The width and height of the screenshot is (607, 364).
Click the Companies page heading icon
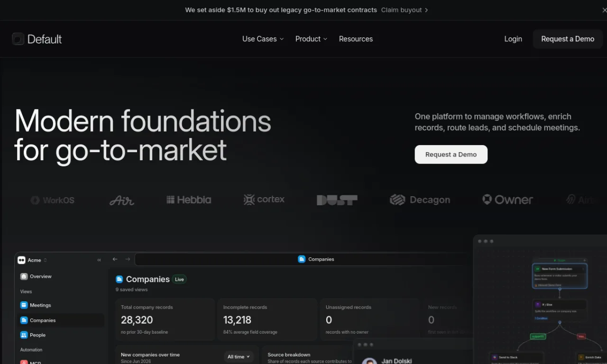click(120, 279)
